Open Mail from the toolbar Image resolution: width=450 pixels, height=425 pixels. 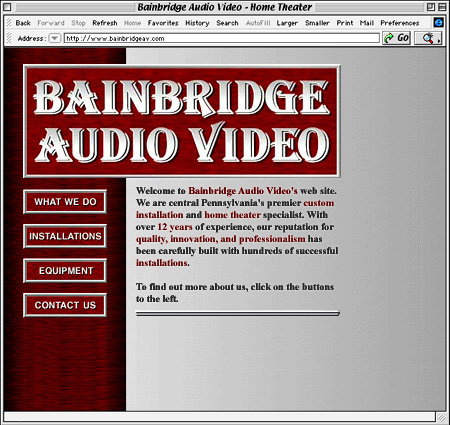(x=367, y=23)
